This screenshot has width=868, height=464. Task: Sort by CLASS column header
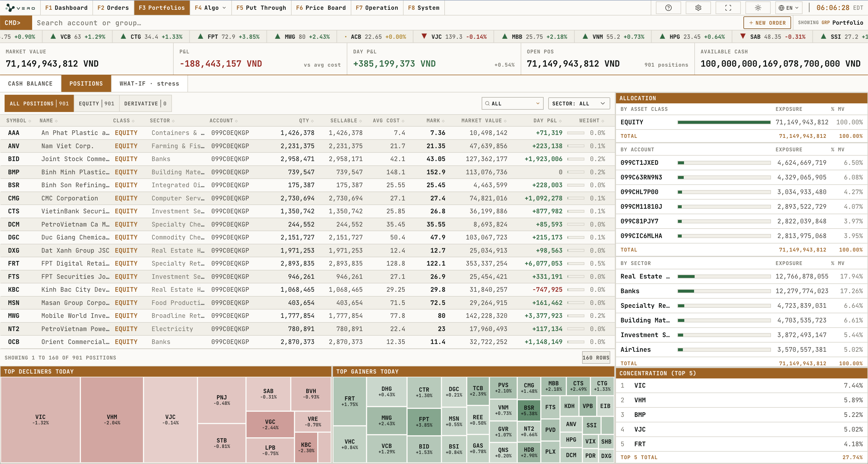click(124, 121)
